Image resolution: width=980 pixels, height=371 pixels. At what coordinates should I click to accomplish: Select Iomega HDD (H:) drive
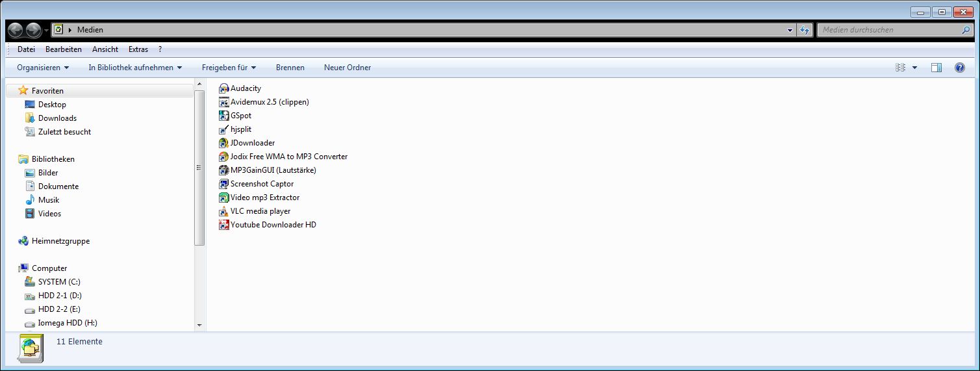point(68,323)
